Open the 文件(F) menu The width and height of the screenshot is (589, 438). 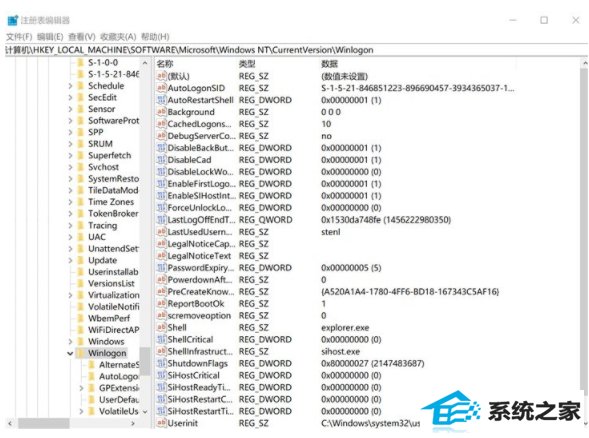point(19,37)
